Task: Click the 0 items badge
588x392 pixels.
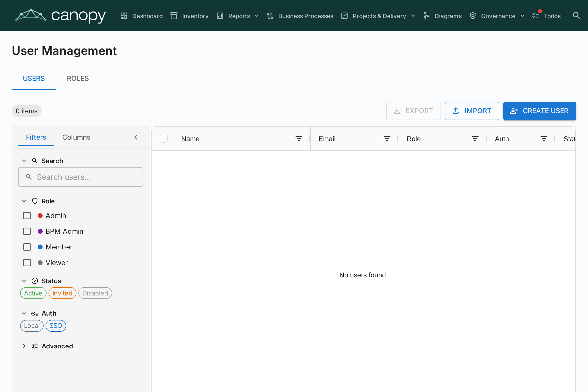Action: (27, 111)
